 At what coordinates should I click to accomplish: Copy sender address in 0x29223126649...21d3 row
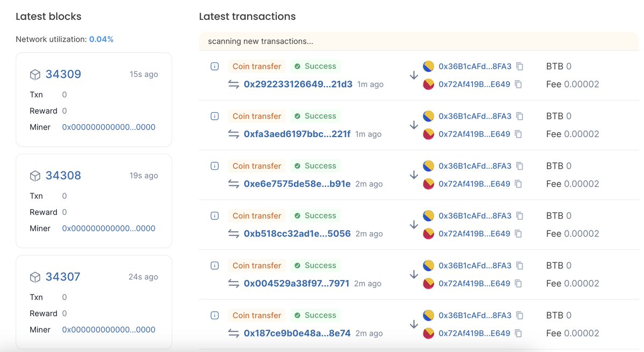pyautogui.click(x=519, y=67)
